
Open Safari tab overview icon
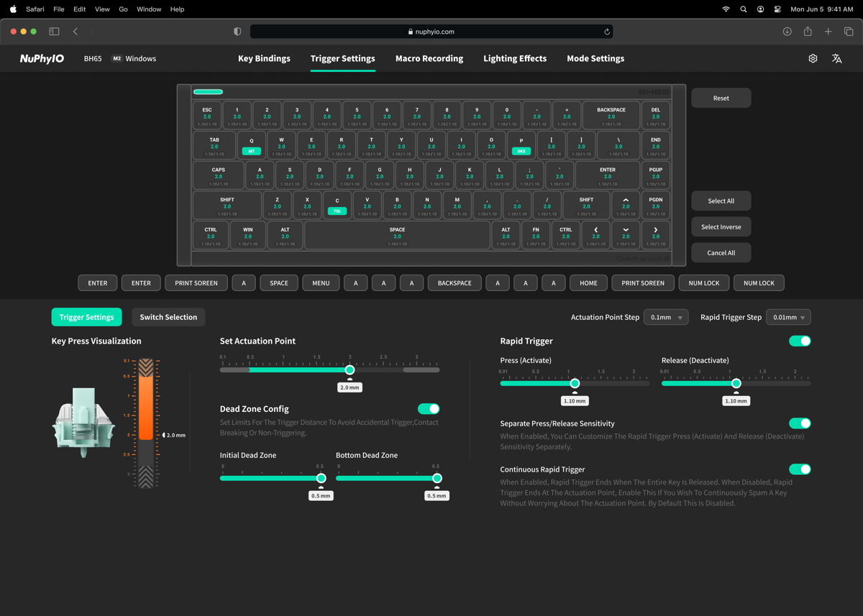(x=849, y=32)
